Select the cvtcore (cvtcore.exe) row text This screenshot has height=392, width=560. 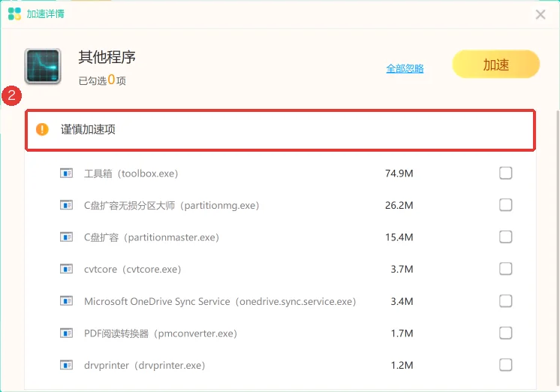[133, 269]
